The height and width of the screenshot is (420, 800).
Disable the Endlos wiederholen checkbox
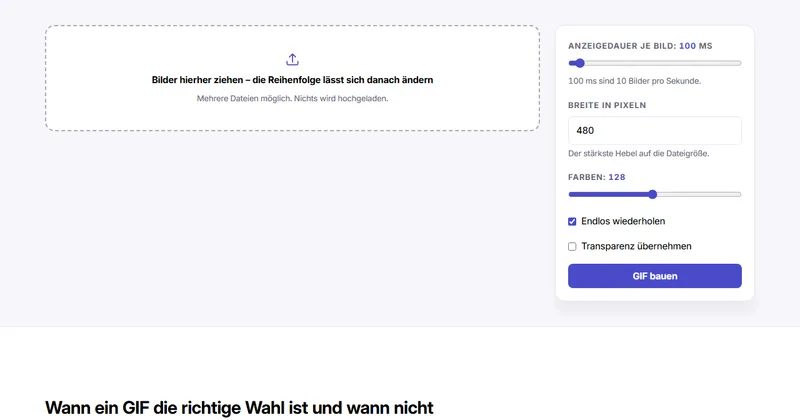pos(572,221)
